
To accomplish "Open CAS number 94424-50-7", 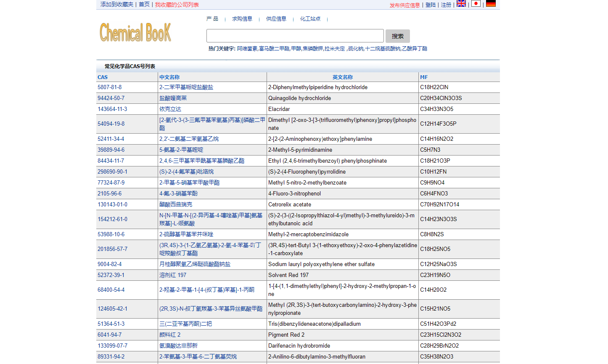I will [111, 98].
